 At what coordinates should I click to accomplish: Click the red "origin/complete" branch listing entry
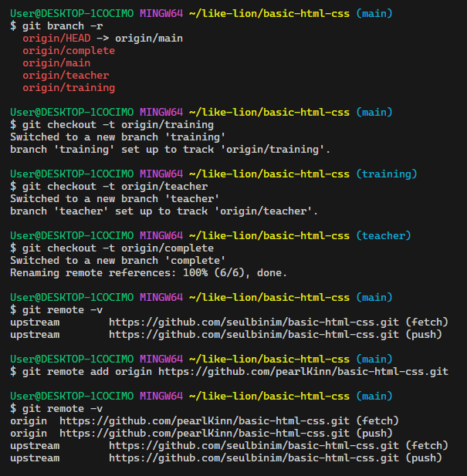[69, 51]
